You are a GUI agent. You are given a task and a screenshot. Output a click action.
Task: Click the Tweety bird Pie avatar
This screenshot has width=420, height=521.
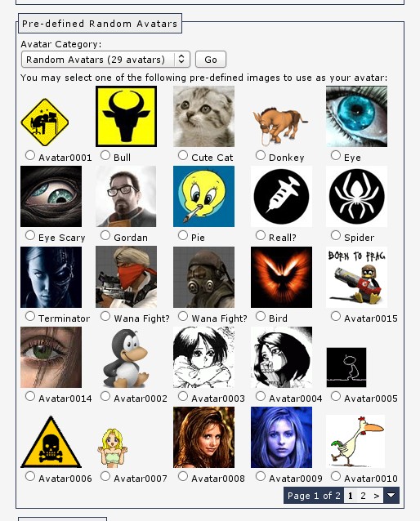click(203, 196)
